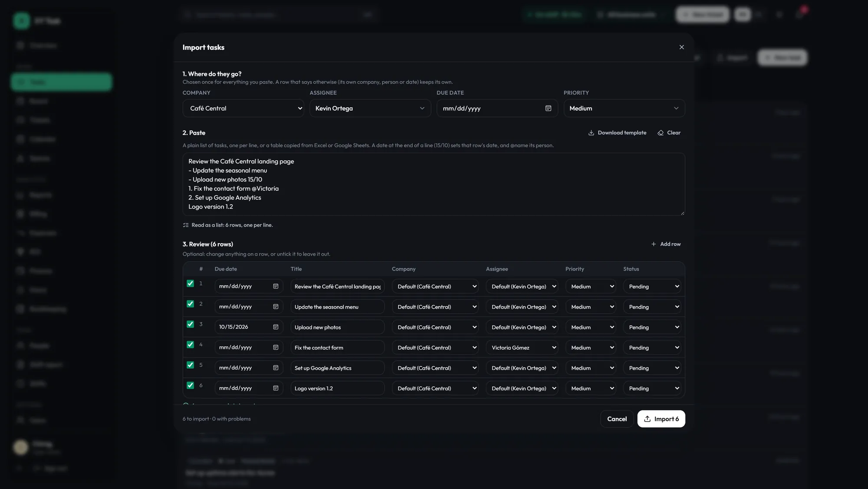868x489 pixels.
Task: Open the top Priority dropdown showing Medium
Action: pyautogui.click(x=624, y=108)
